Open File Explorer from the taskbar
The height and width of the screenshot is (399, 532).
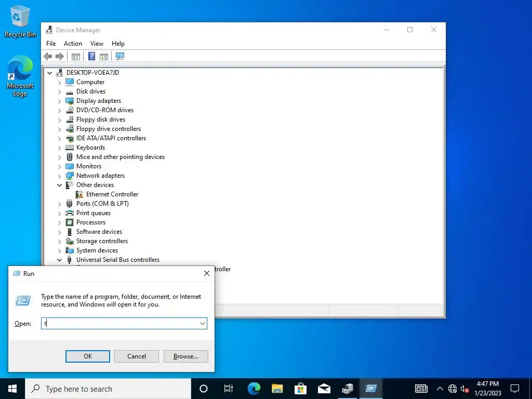coord(277,389)
